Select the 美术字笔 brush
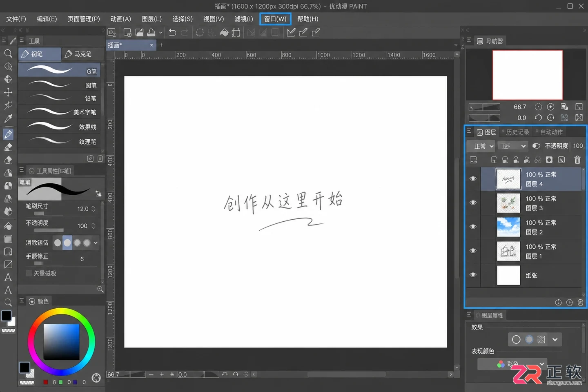This screenshot has width=588, height=392. 59,112
